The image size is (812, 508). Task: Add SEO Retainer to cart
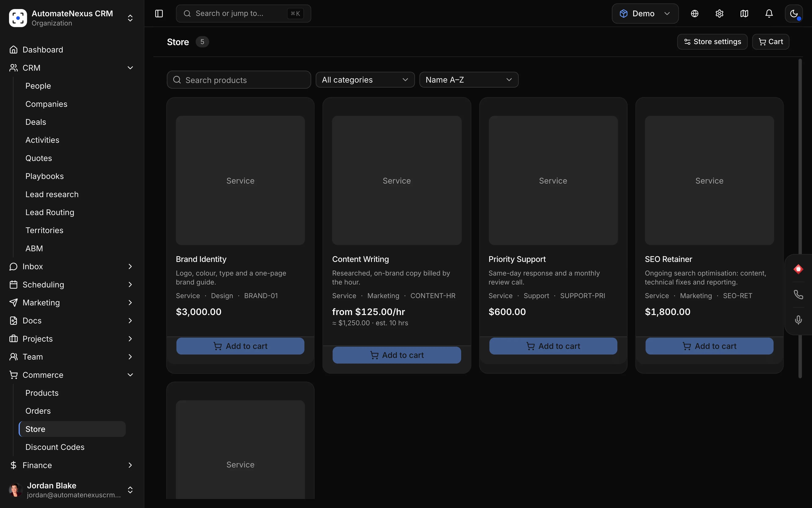(709, 346)
